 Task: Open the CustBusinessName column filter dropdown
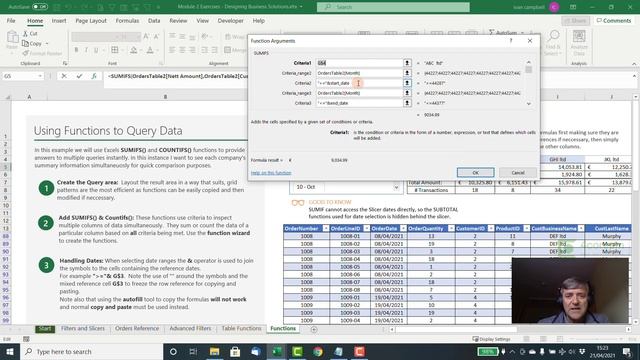(581, 228)
